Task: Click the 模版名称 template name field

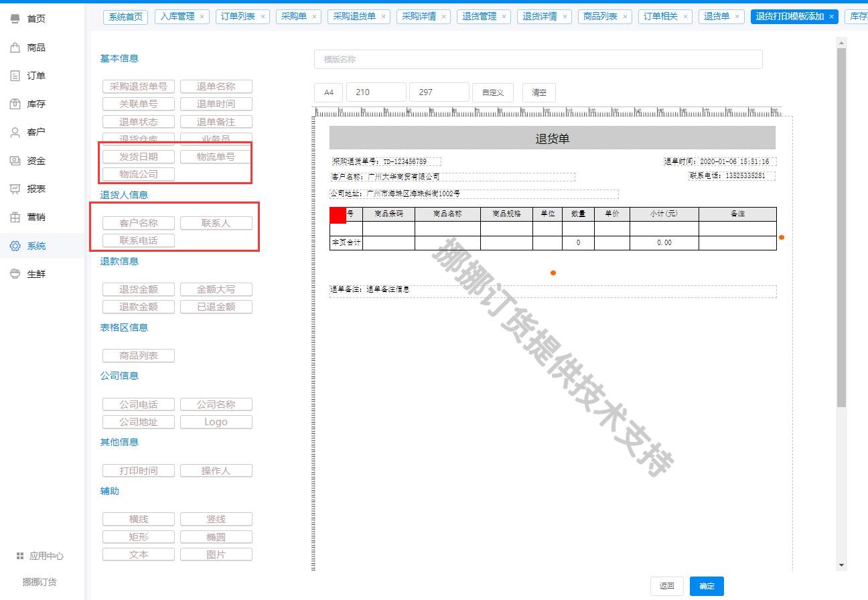Action: (538, 60)
